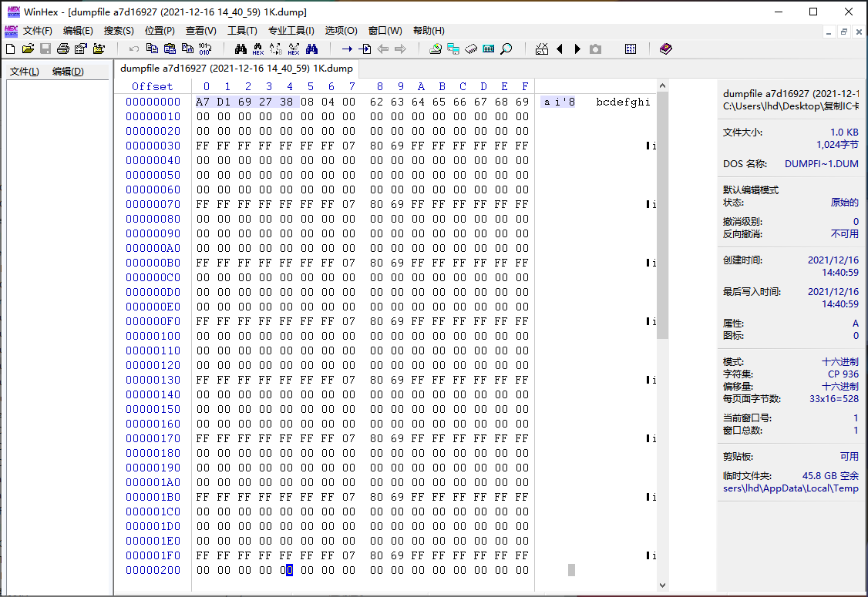The image size is (868, 597).
Task: Click the 原始的 status value
Action: [x=844, y=203]
